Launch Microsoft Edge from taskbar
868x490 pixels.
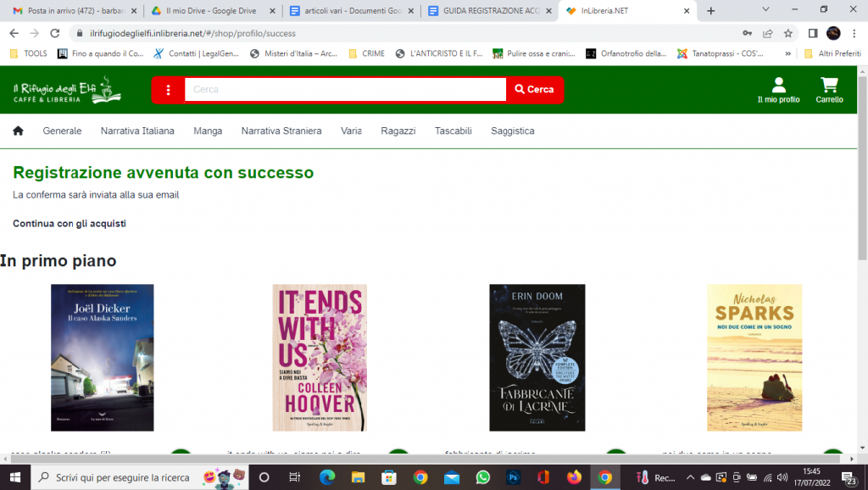tap(326, 477)
